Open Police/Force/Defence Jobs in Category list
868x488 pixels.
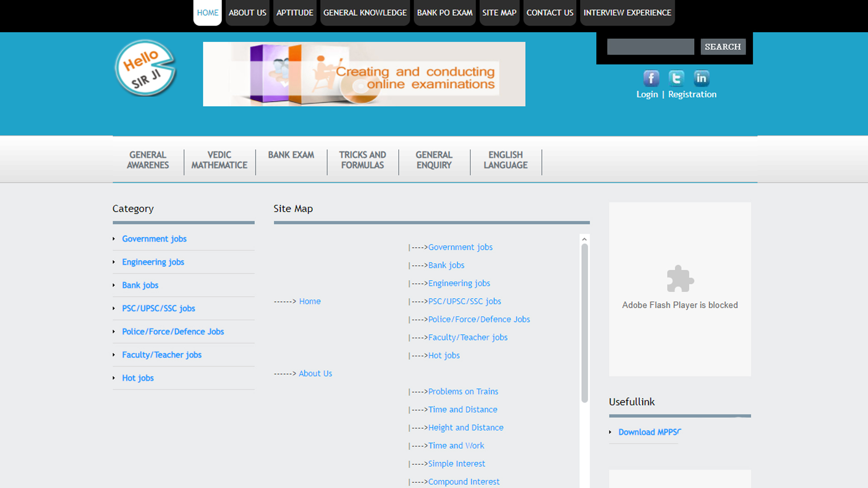coord(173,332)
